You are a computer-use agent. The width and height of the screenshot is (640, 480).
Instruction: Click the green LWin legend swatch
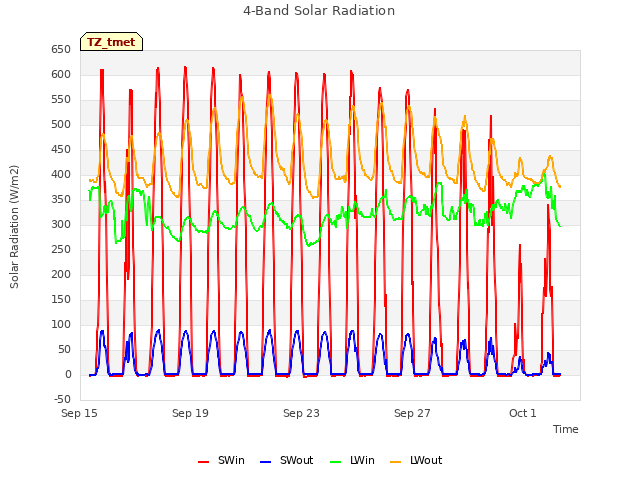point(335,462)
